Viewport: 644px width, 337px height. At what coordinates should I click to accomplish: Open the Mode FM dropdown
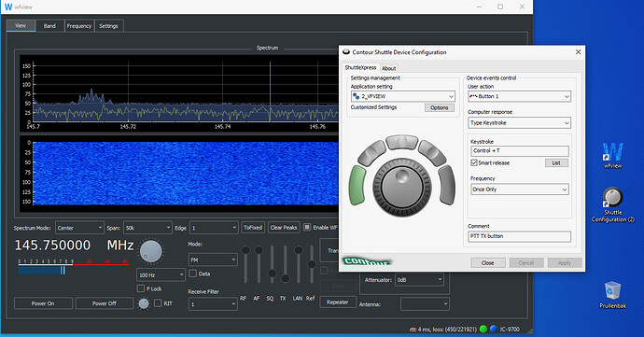(x=213, y=260)
